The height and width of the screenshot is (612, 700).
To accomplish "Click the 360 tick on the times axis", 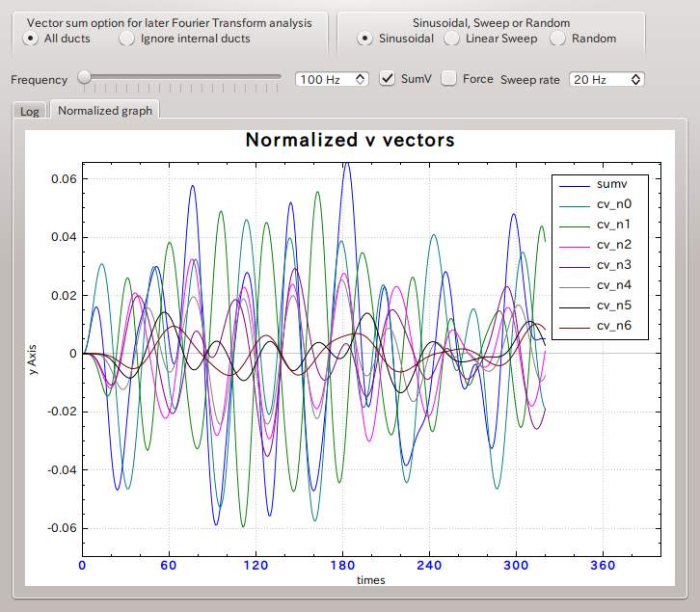I will pyautogui.click(x=603, y=565).
